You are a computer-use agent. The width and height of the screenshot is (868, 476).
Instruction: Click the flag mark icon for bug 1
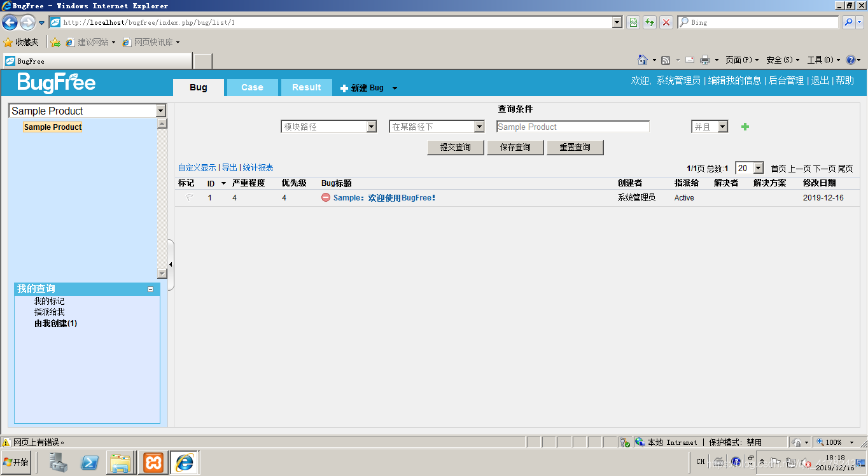click(x=190, y=198)
